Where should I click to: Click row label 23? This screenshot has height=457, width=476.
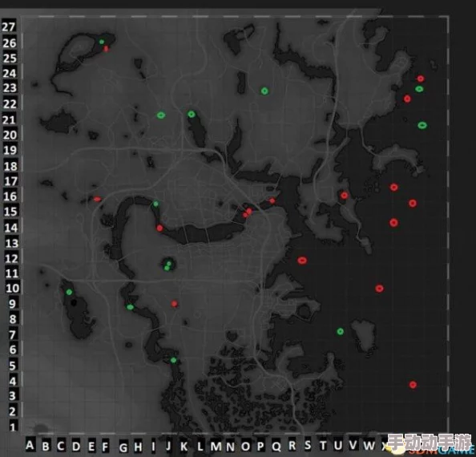click(x=10, y=88)
